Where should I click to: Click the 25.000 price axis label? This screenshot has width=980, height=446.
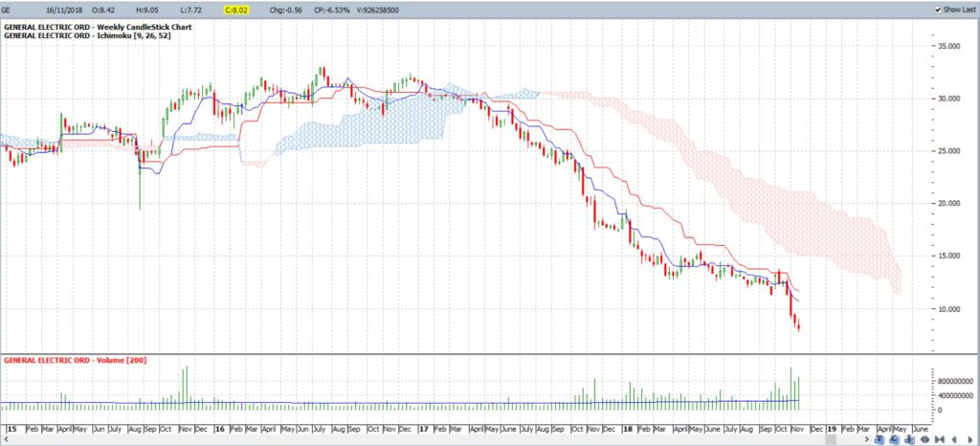(947, 151)
